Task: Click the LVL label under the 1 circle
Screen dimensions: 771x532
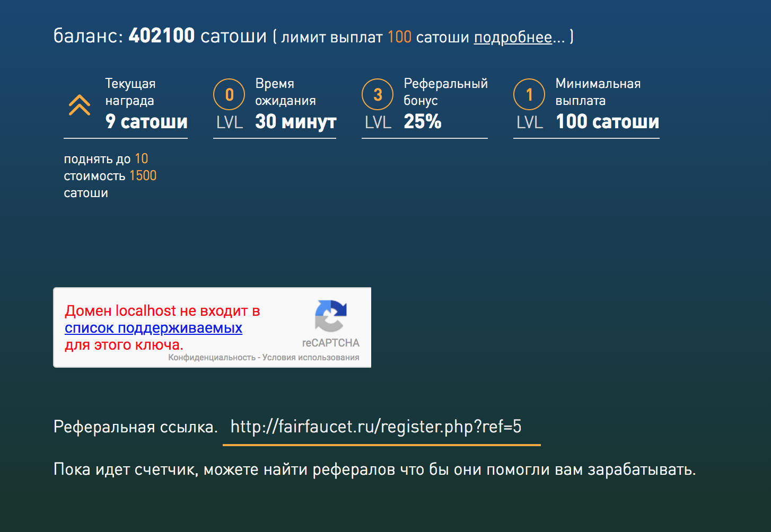Action: click(530, 123)
